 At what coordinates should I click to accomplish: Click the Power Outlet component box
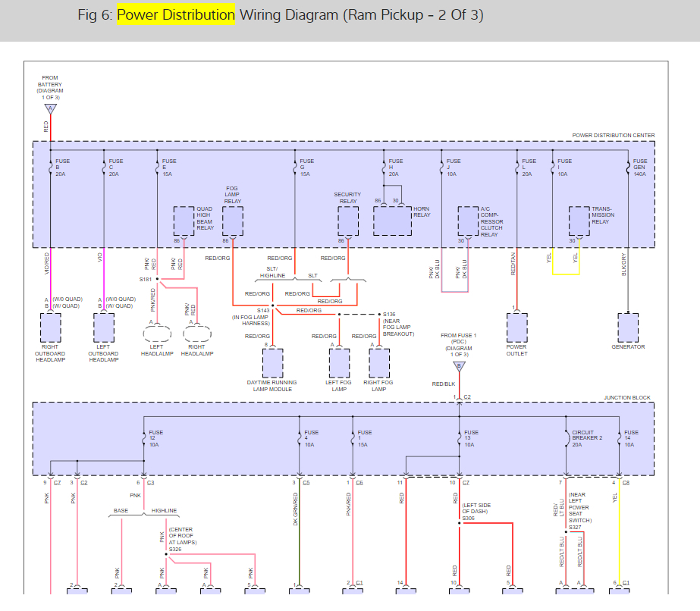(x=517, y=327)
